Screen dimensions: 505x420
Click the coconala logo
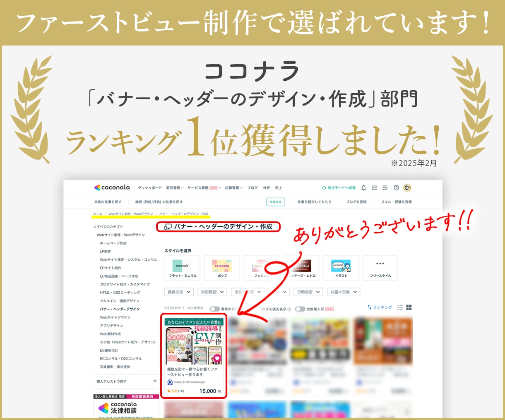point(112,187)
